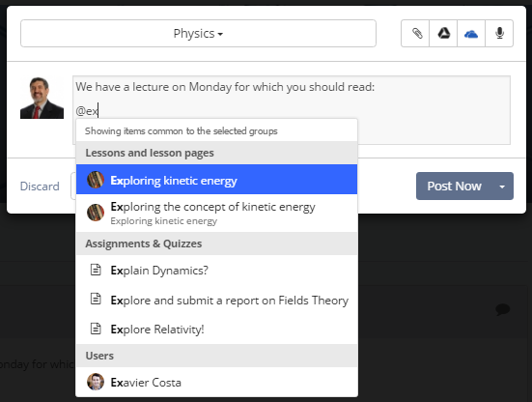Screen dimensions: 532x402
Task: Click Exavier Costa's avatar picture
Action: point(96,382)
